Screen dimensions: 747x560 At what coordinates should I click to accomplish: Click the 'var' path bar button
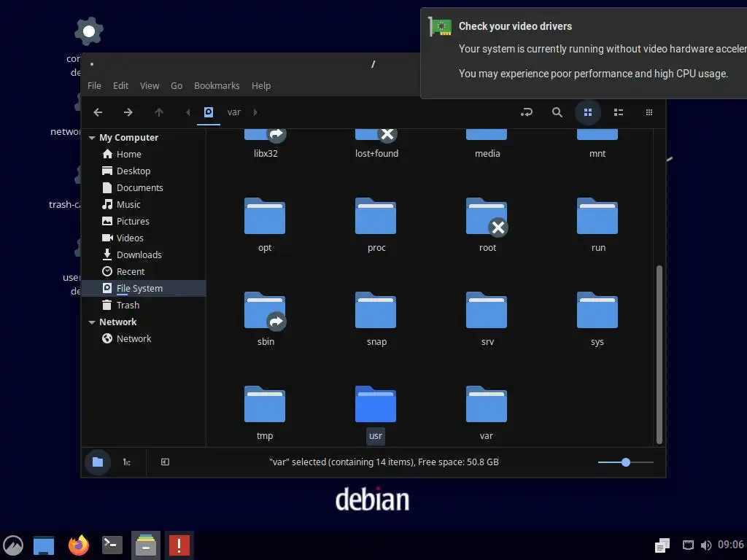(x=234, y=112)
